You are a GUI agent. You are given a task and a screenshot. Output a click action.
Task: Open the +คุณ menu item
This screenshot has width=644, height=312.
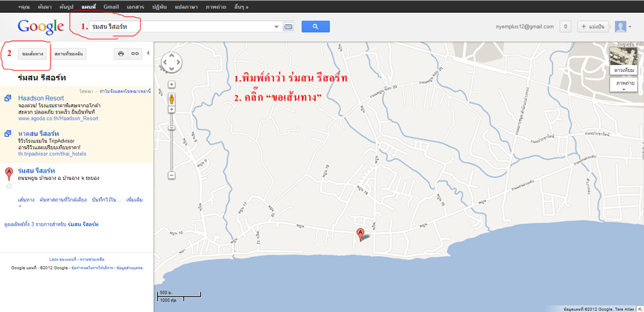(24, 7)
